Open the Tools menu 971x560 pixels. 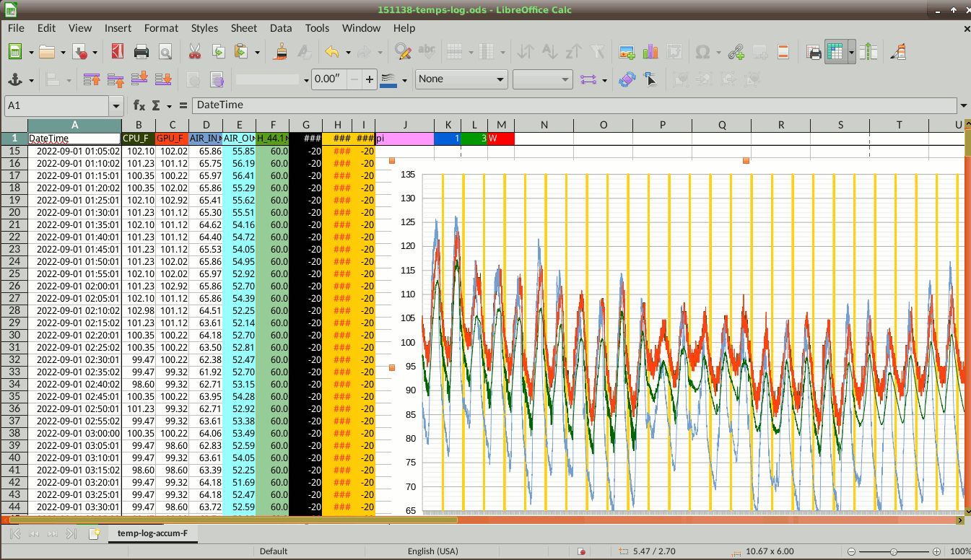[317, 28]
